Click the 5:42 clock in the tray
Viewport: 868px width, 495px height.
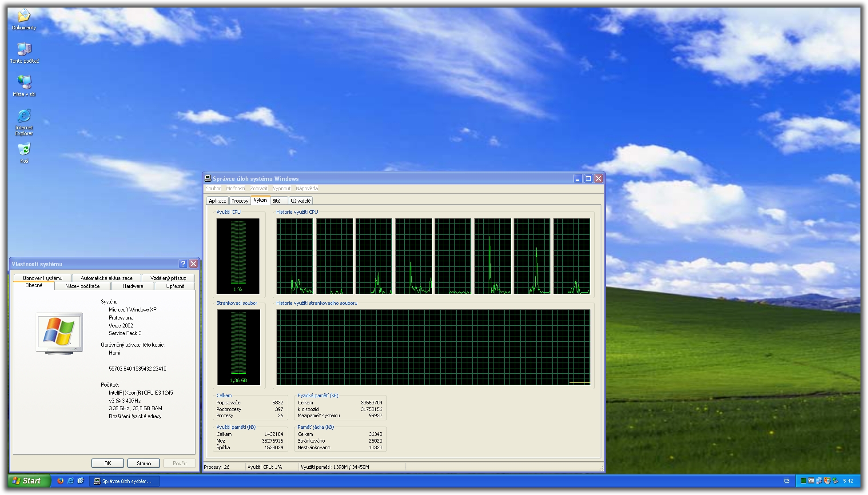point(848,481)
